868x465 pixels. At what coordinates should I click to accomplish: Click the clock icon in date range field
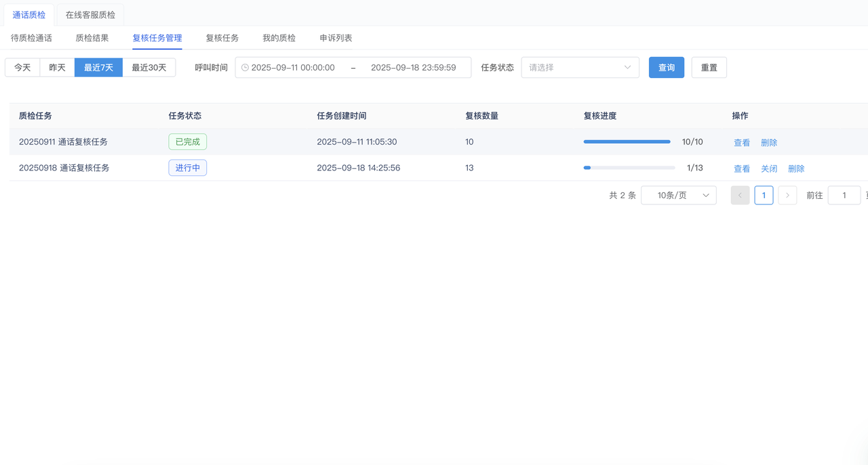coord(245,68)
